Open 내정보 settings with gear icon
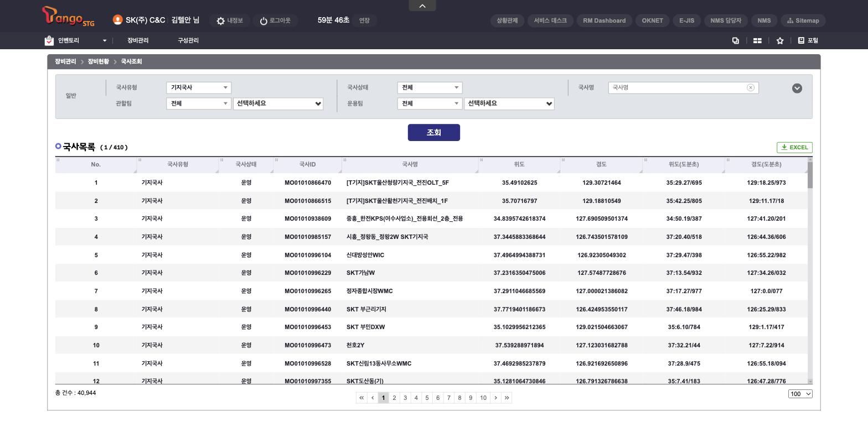868x427 pixels. point(230,20)
